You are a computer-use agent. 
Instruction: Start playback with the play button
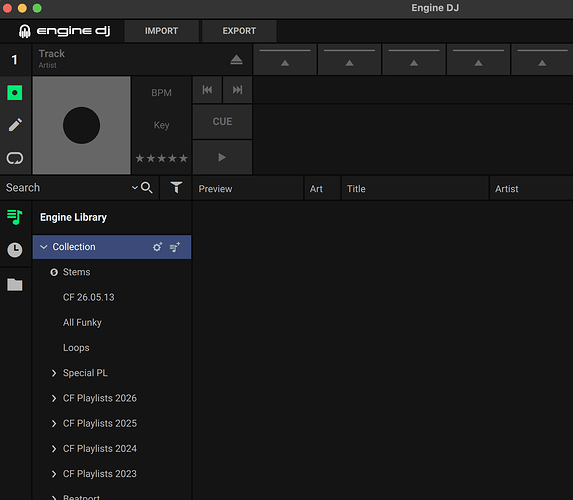(222, 157)
